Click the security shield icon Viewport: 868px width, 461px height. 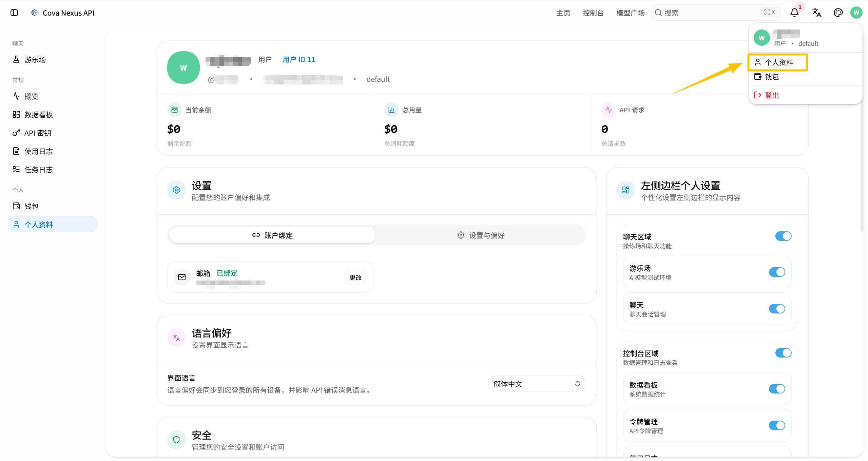[176, 440]
